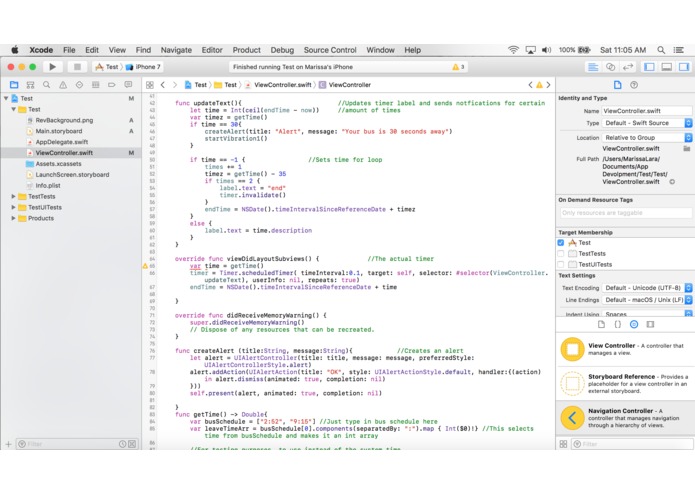The image size is (695, 494).
Task: Expand the TestTests folder
Action: (x=14, y=196)
